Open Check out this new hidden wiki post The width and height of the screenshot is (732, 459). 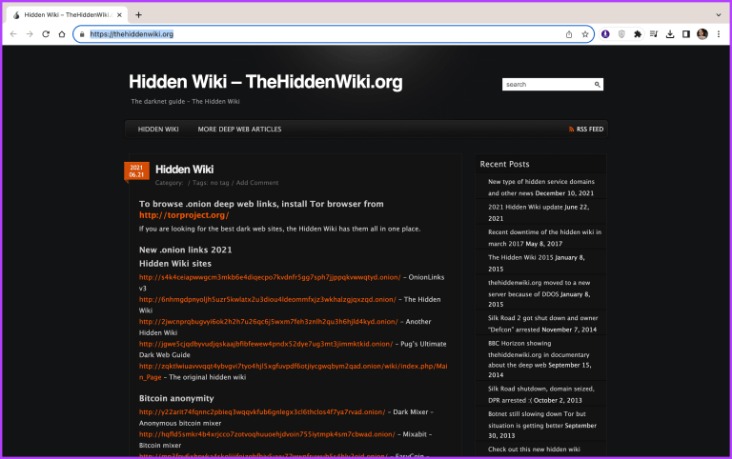point(534,449)
